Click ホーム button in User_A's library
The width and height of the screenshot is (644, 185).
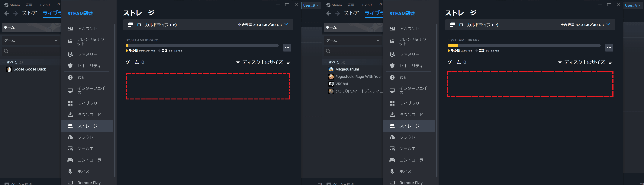click(353, 27)
